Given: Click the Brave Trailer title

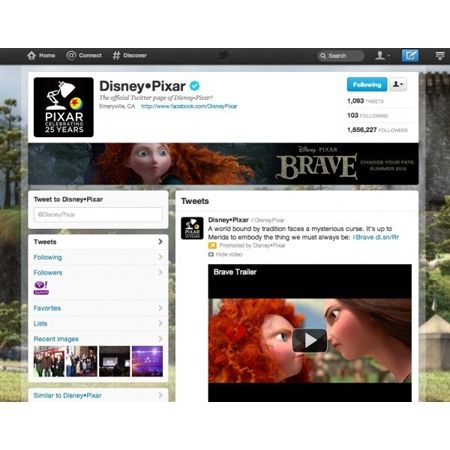Looking at the screenshot, I should coord(235,272).
